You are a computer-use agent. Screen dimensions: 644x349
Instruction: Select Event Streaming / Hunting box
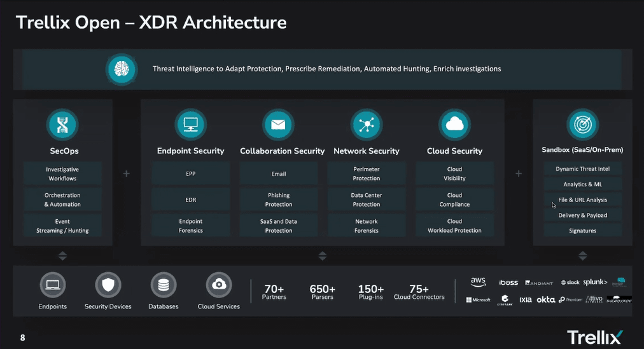62,226
